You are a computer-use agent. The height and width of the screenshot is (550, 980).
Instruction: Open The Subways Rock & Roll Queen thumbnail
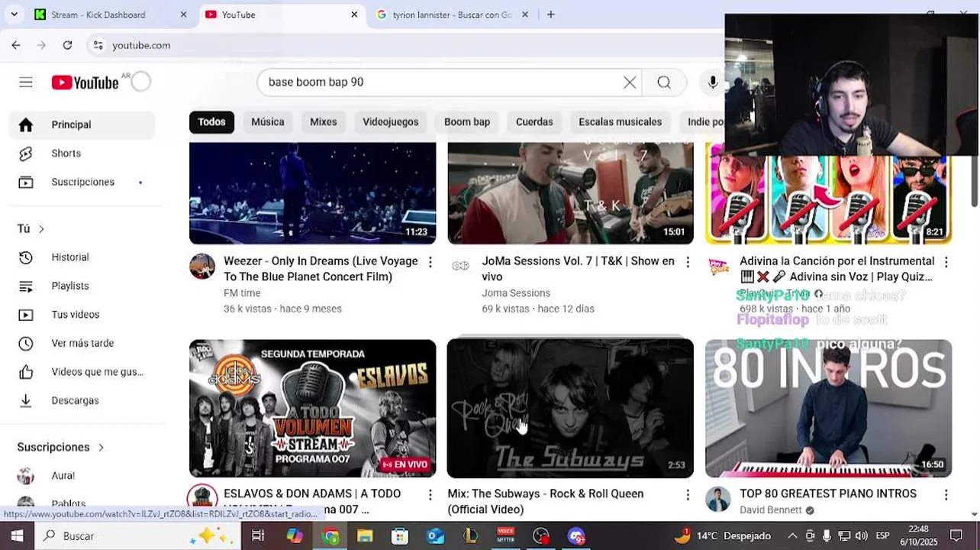pos(570,409)
